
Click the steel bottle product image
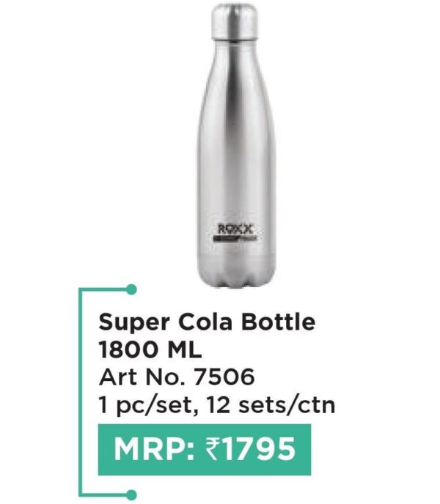236,145
